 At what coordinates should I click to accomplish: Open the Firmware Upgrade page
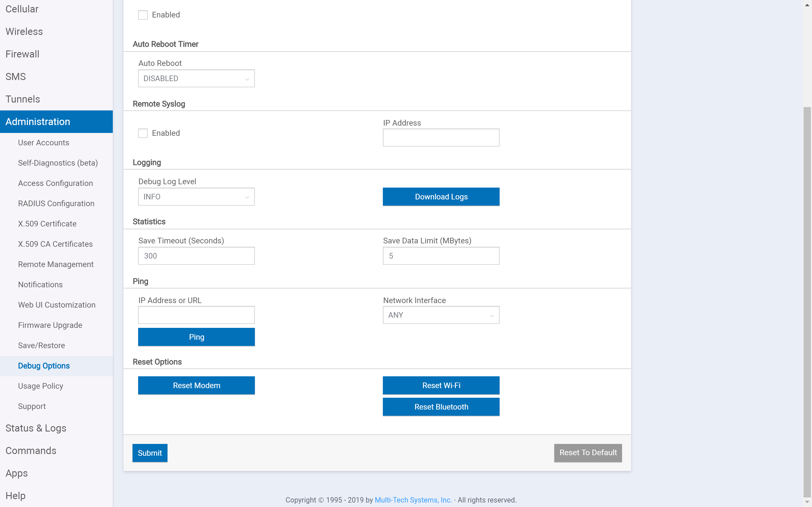click(50, 325)
